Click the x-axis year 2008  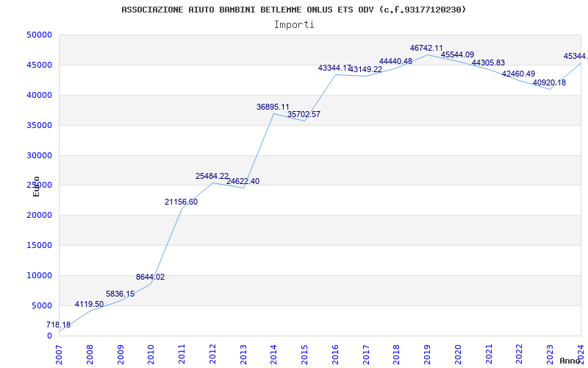pos(90,355)
